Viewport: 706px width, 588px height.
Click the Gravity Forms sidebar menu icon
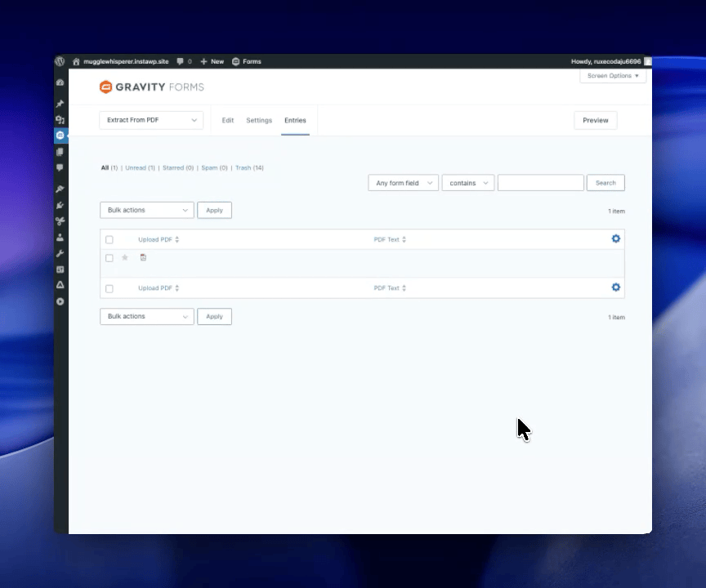coord(60,135)
